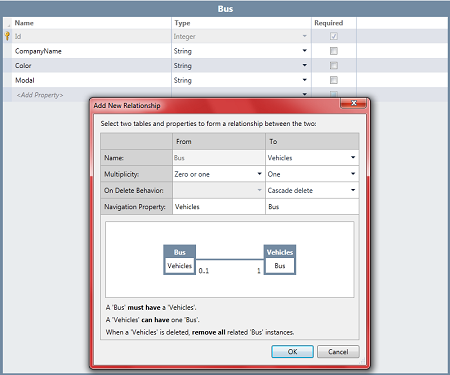Open Type dropdown for Modal row
450x375 pixels.
point(304,80)
